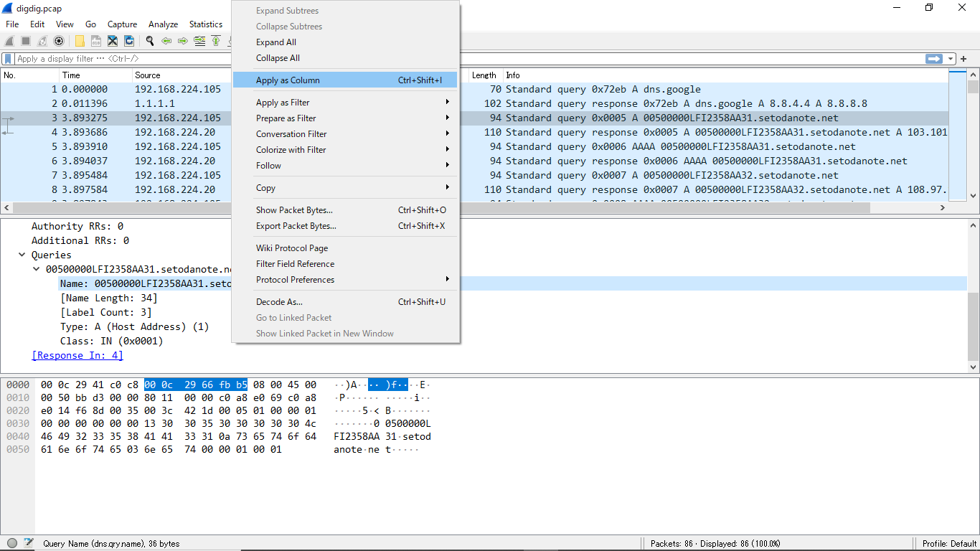Image resolution: width=980 pixels, height=551 pixels.
Task: Open capture options gear icon
Action: pyautogui.click(x=59, y=41)
